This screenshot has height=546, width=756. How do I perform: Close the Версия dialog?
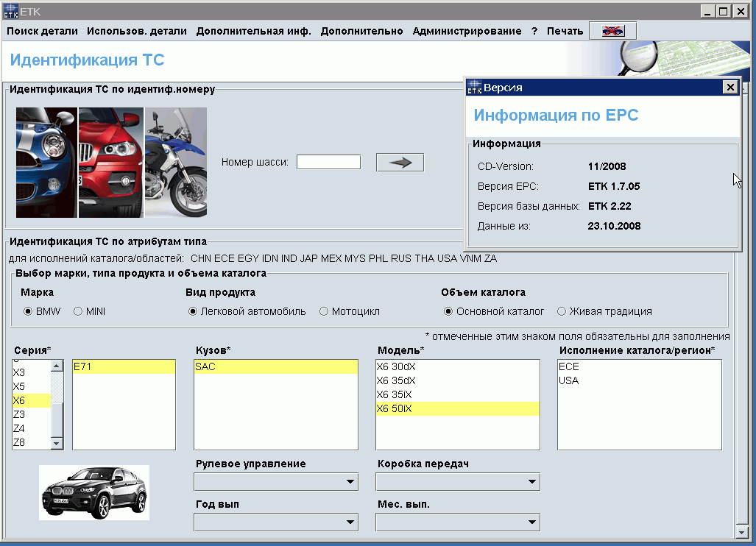[x=730, y=88]
